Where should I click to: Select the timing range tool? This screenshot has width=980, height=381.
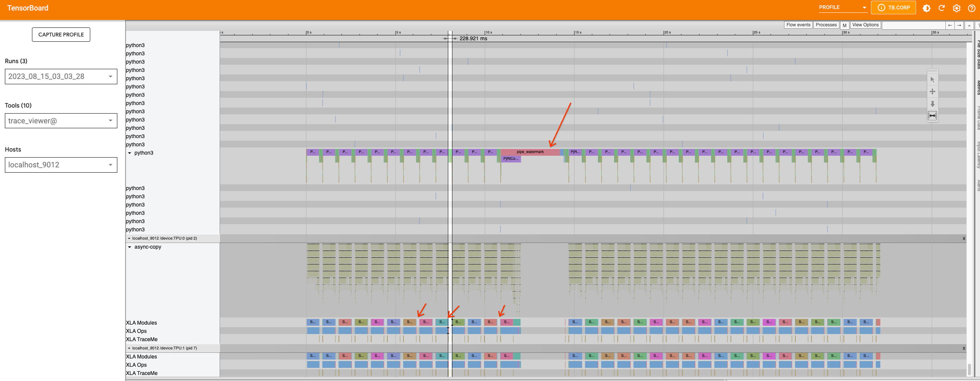[x=932, y=116]
